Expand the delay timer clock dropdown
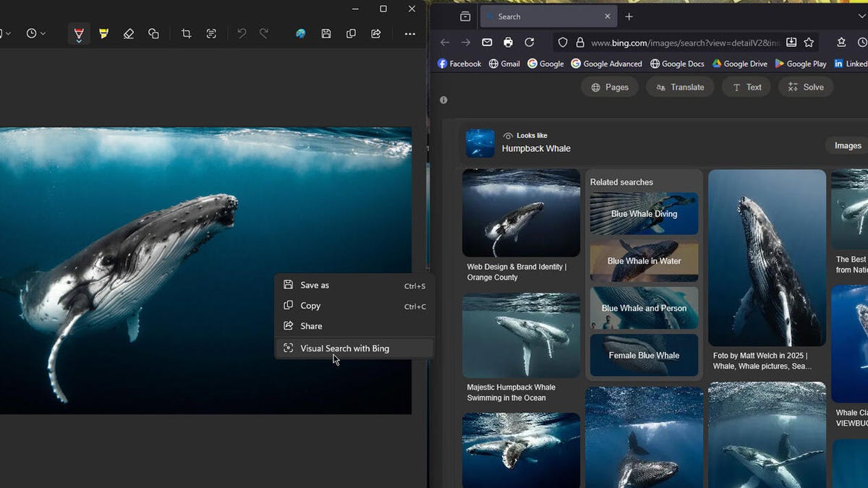The width and height of the screenshot is (868, 488). coord(35,34)
